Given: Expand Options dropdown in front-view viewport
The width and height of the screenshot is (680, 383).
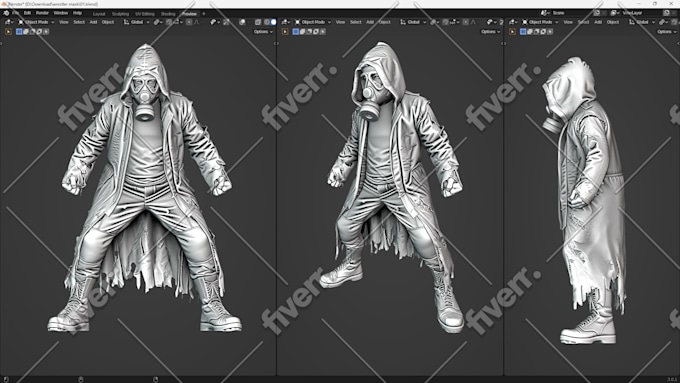Looking at the screenshot, I should coord(263,32).
